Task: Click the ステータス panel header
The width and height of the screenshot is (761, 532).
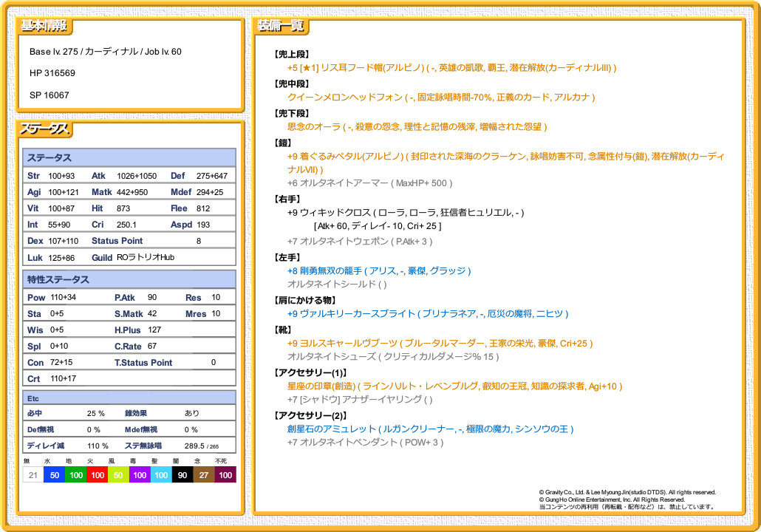Action: 46,129
